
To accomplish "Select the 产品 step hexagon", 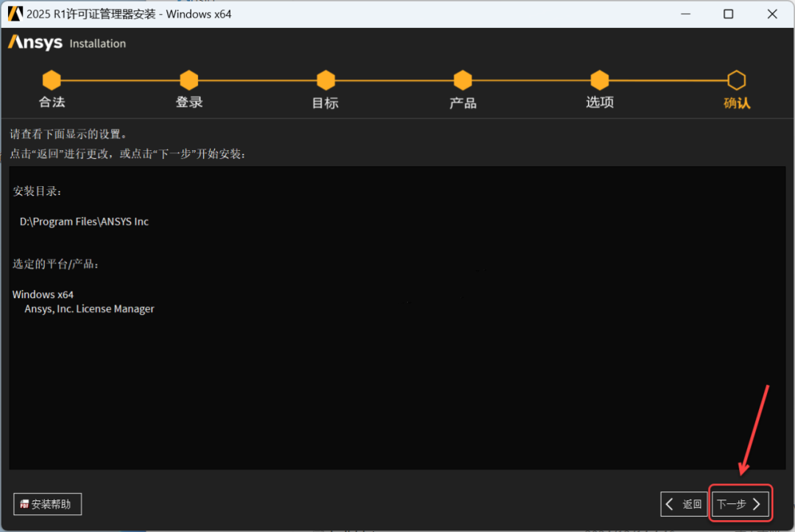I will (463, 80).
